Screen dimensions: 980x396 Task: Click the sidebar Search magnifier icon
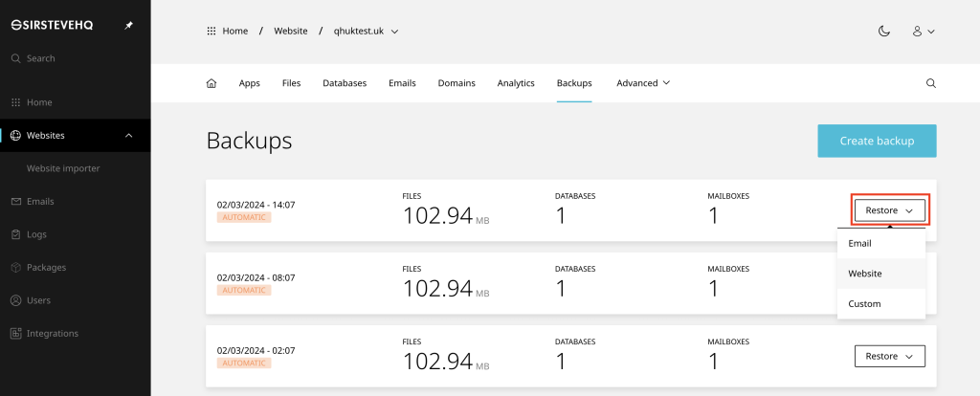(16, 58)
